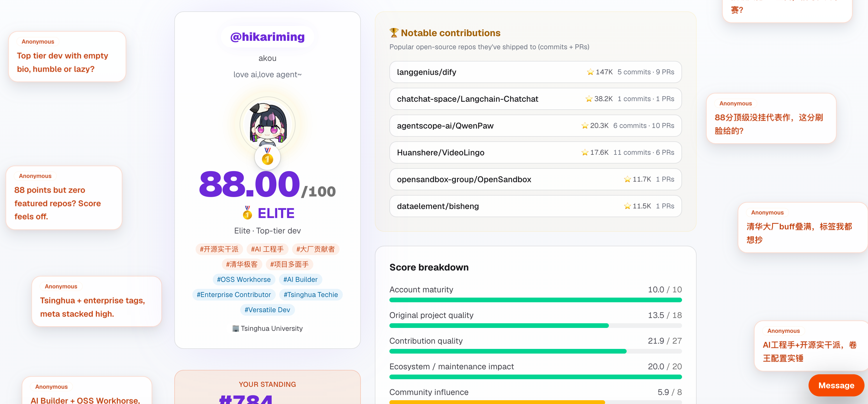
Task: Open the opensandbox-group/OpenSandbox repo card
Action: coord(535,179)
